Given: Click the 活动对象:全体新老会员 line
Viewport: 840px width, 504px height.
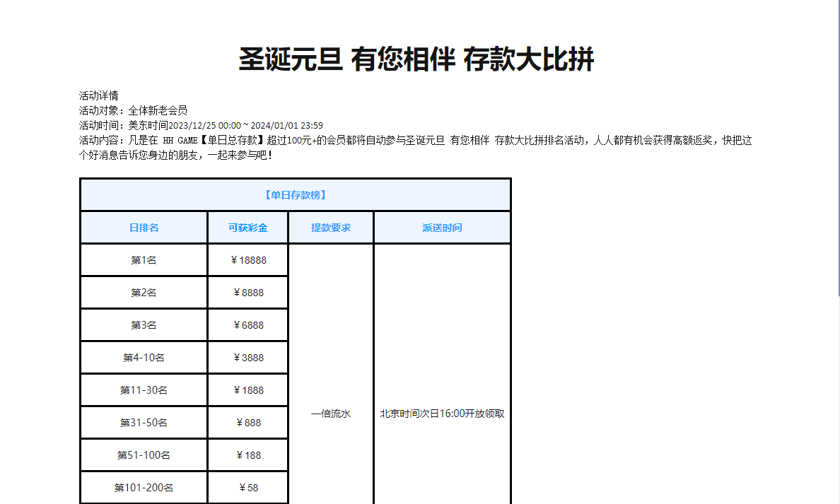Looking at the screenshot, I should 134,111.
